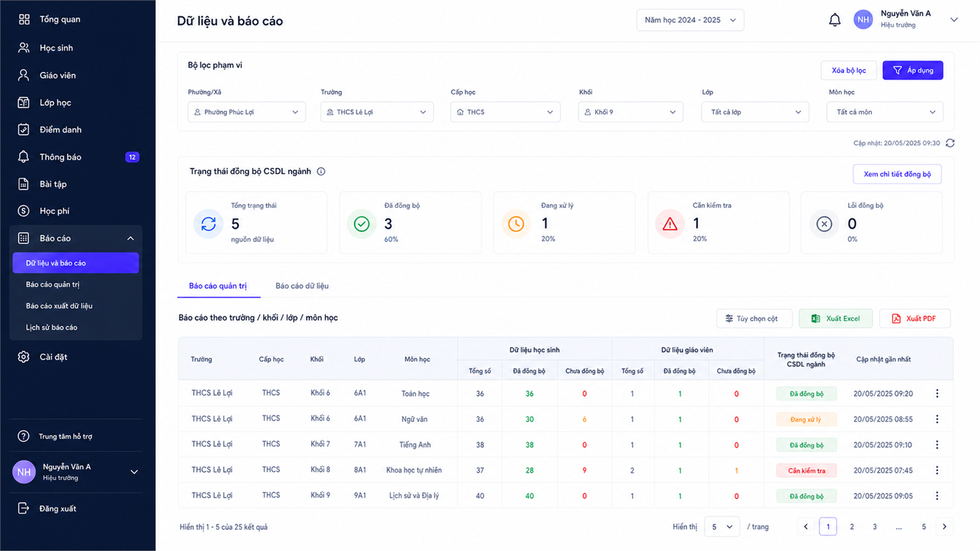Go to page 2 of results
This screenshot has height=551, width=980.
[852, 527]
